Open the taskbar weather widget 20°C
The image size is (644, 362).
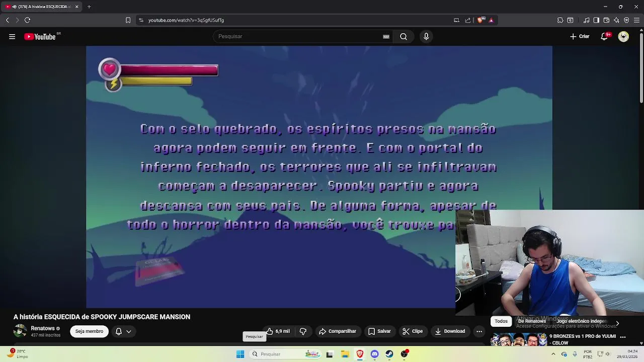[x=16, y=354]
